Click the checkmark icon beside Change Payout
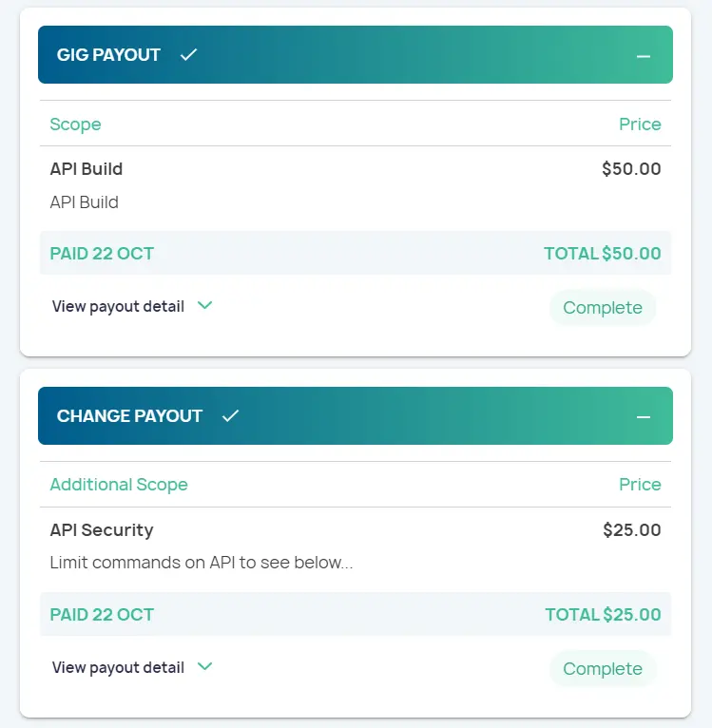This screenshot has width=712, height=728. [x=230, y=416]
